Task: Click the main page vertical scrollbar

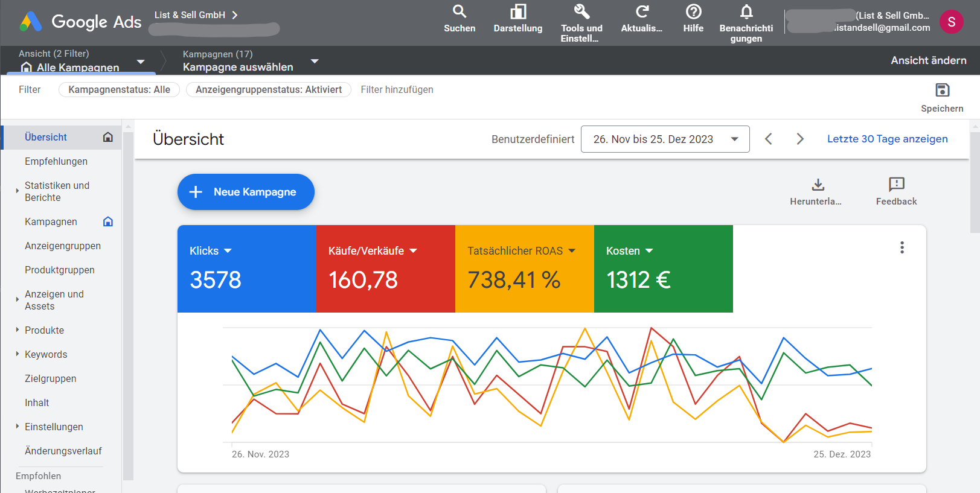Action: (x=975, y=181)
